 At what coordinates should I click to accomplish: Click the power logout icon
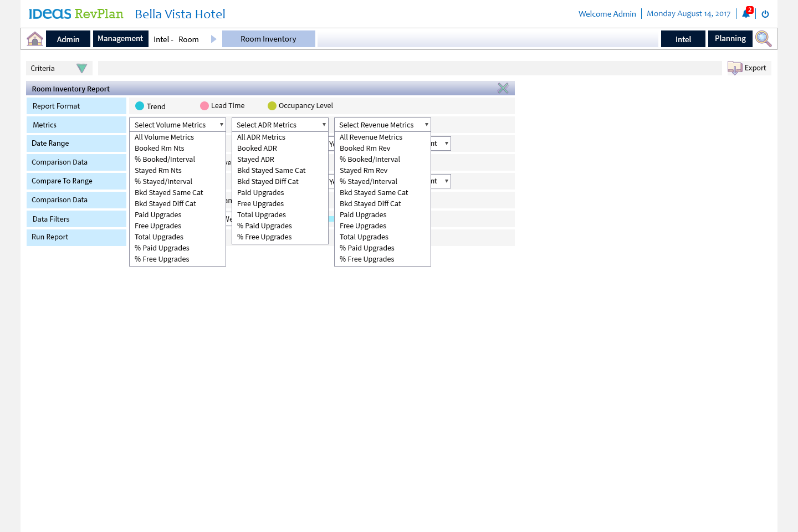(x=765, y=14)
